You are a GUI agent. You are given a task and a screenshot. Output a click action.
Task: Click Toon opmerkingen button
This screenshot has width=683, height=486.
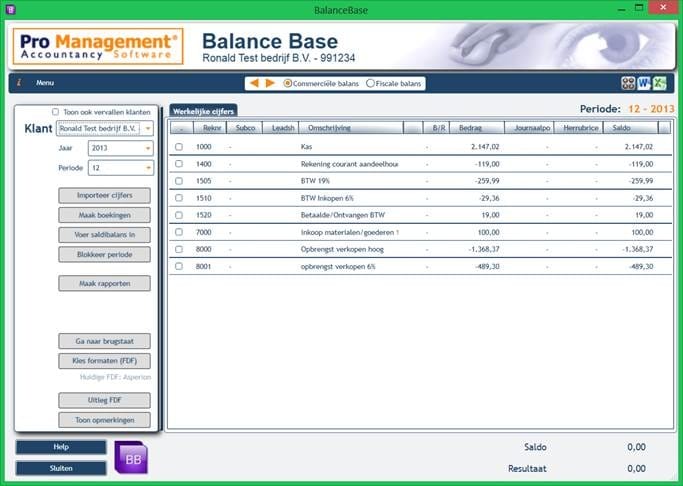[x=105, y=420]
